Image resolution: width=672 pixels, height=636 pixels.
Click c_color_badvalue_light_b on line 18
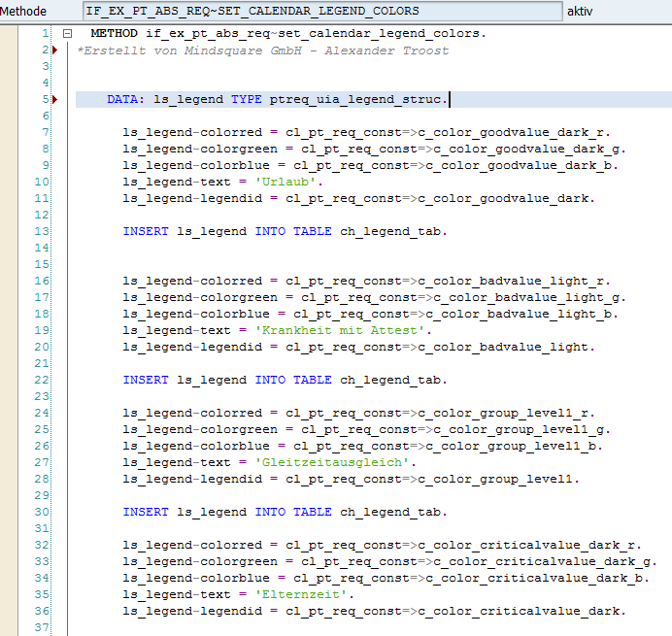click(x=519, y=315)
